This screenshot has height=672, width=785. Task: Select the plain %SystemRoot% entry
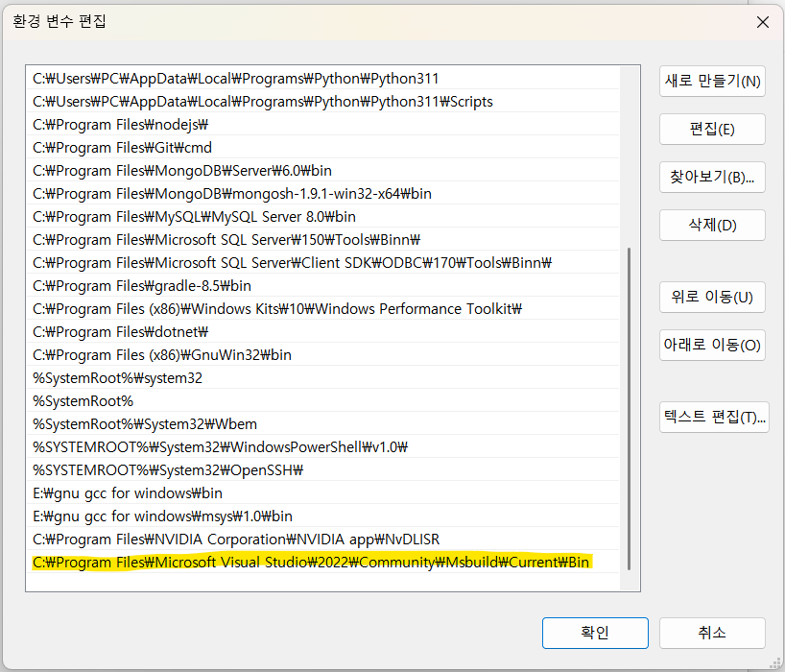click(322, 401)
